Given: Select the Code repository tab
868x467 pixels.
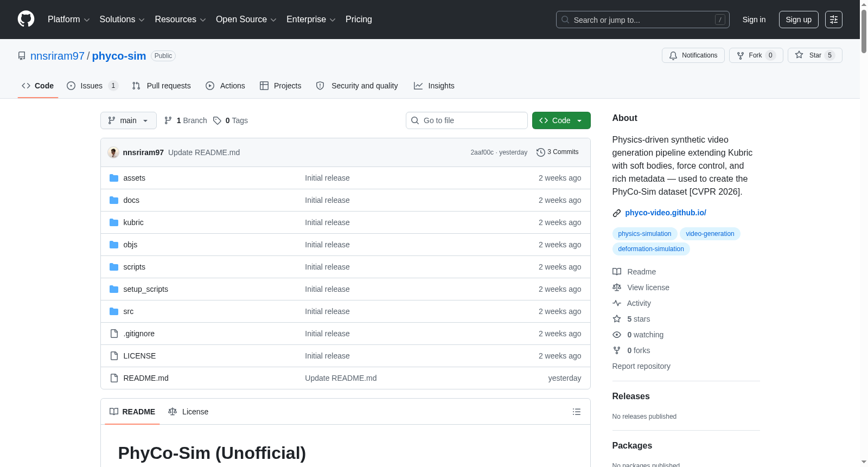Looking at the screenshot, I should (38, 86).
